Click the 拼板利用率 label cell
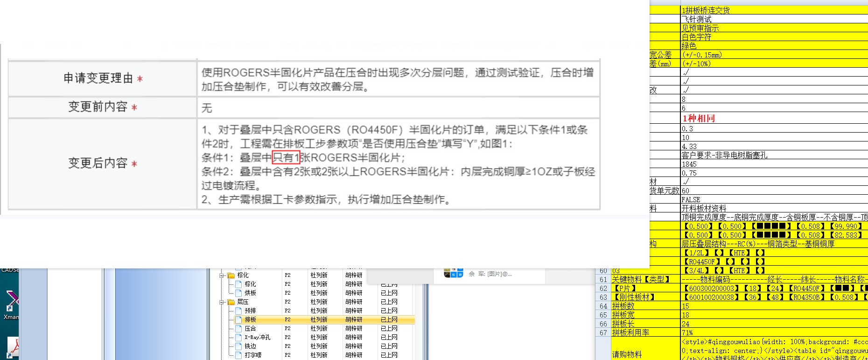Viewport: 868px width, 360px height. (646, 333)
